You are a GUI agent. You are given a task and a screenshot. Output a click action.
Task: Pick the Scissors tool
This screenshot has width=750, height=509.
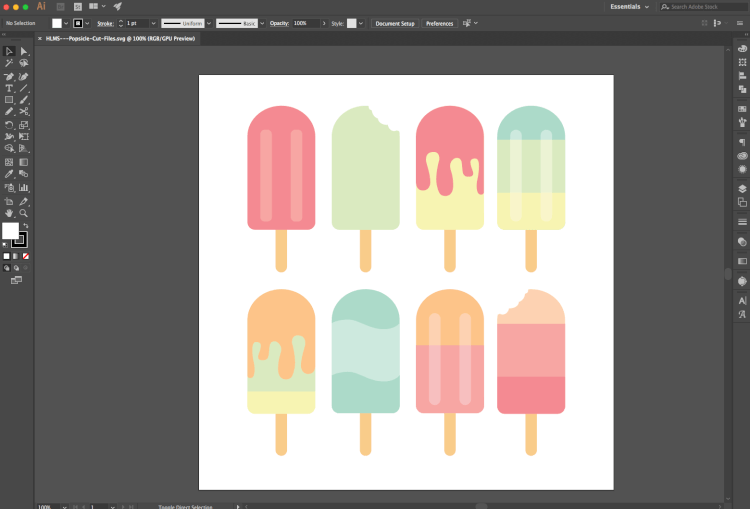click(23, 112)
